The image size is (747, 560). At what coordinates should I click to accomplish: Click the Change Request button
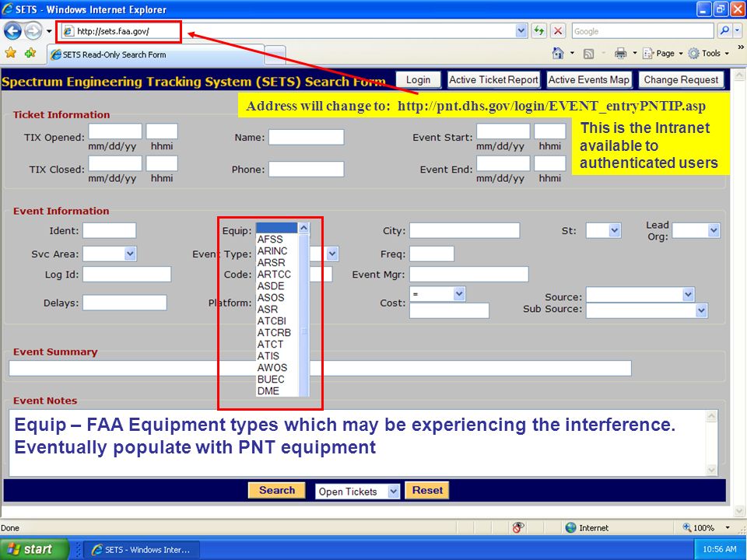(681, 80)
